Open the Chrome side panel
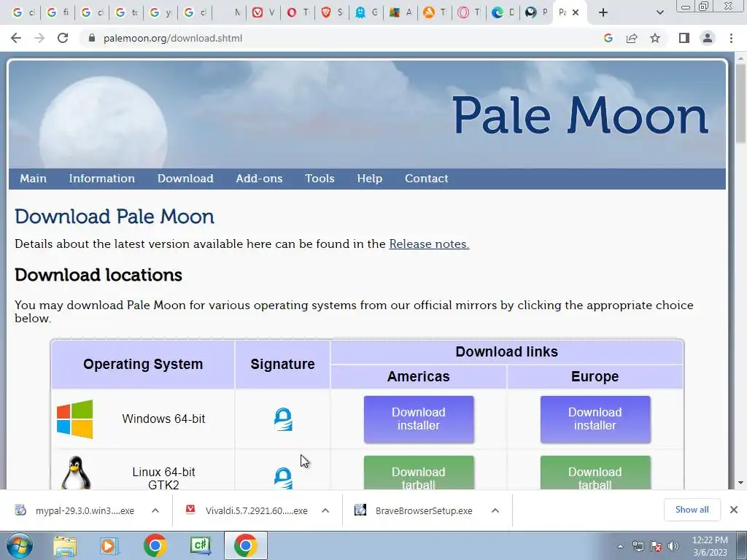This screenshot has width=747, height=560. tap(684, 38)
